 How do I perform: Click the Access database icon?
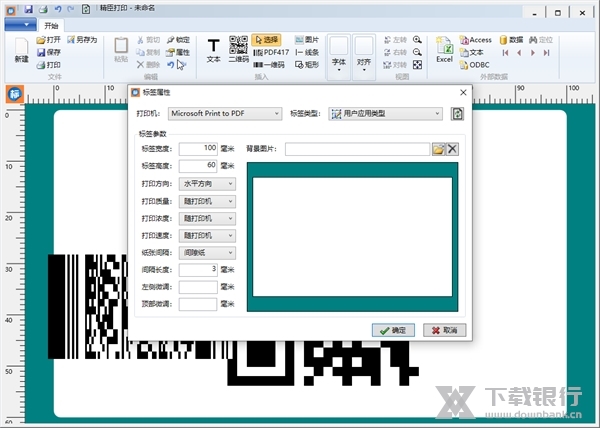pos(476,40)
